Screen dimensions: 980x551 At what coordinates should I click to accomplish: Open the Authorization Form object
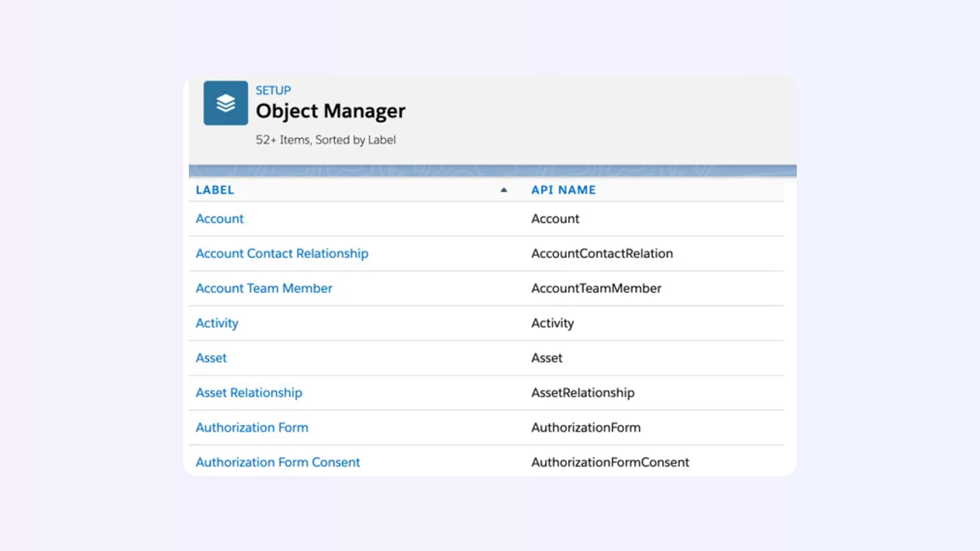click(252, 428)
